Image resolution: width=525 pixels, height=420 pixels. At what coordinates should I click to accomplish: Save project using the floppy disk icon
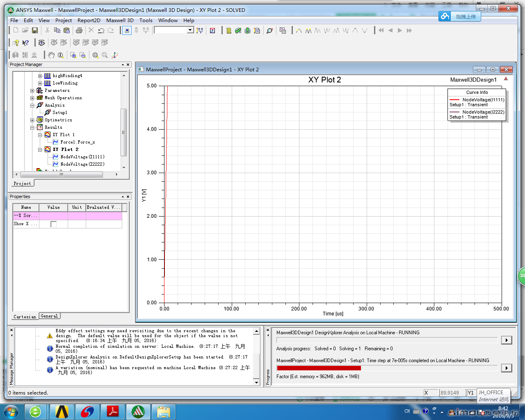point(35,30)
